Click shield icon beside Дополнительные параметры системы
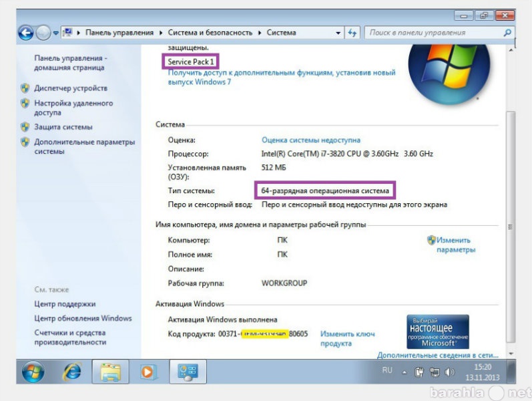The height and width of the screenshot is (401, 532). pos(25,142)
